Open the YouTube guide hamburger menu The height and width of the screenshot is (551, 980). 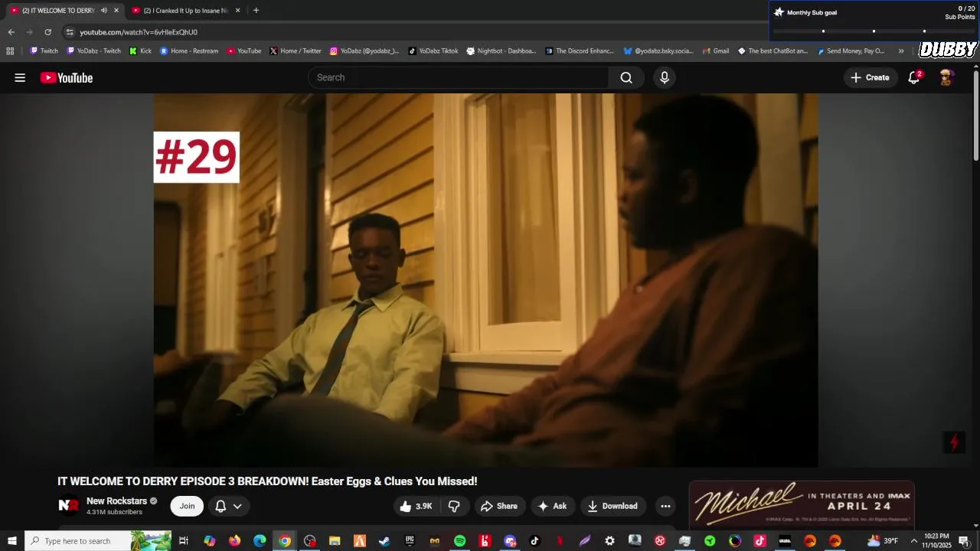[20, 77]
